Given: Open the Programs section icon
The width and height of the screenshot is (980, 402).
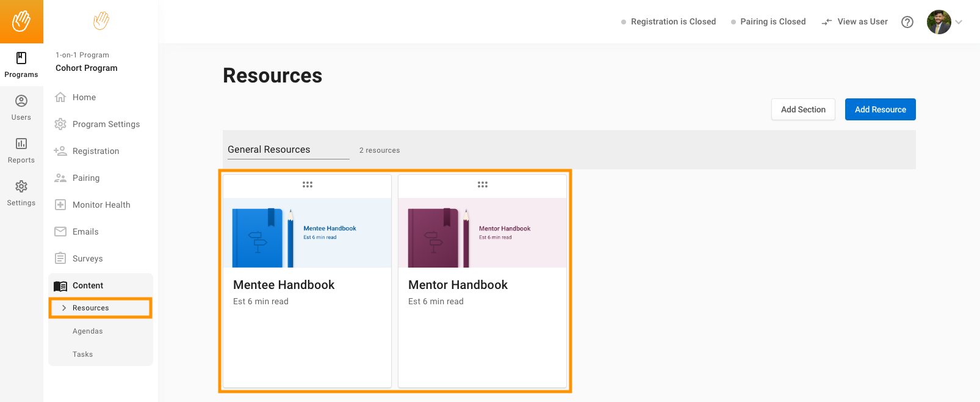Looking at the screenshot, I should (21, 58).
